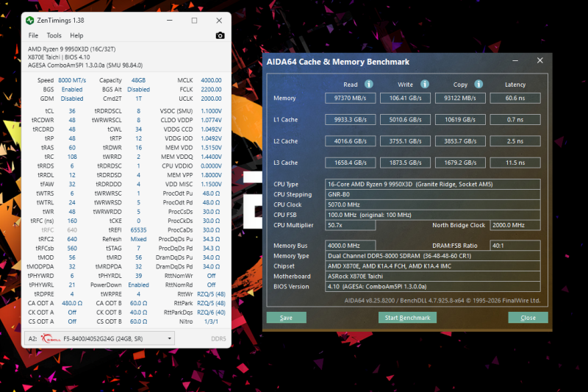Click the FCLK value 2200.00
Screen dimensions: 588x392
pos(211,90)
